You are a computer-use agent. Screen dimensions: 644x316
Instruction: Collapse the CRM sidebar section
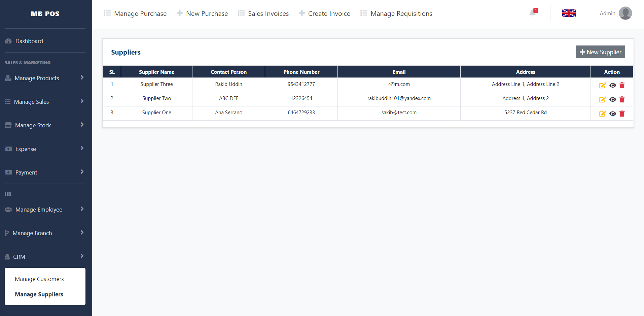coord(44,257)
